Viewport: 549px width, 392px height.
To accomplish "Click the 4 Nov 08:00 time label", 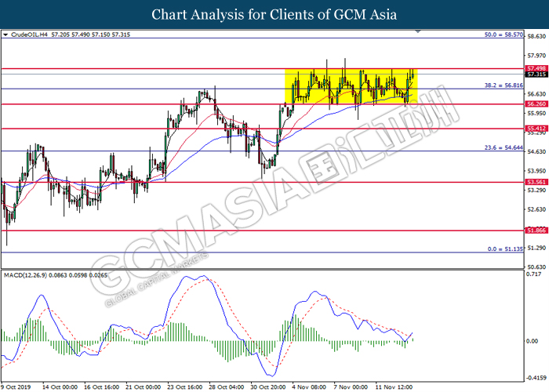I will [309, 387].
